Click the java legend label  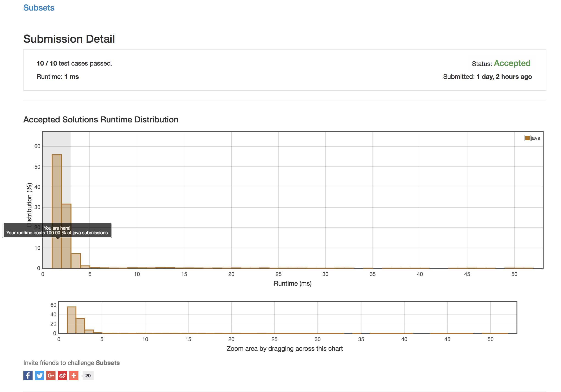pos(535,138)
